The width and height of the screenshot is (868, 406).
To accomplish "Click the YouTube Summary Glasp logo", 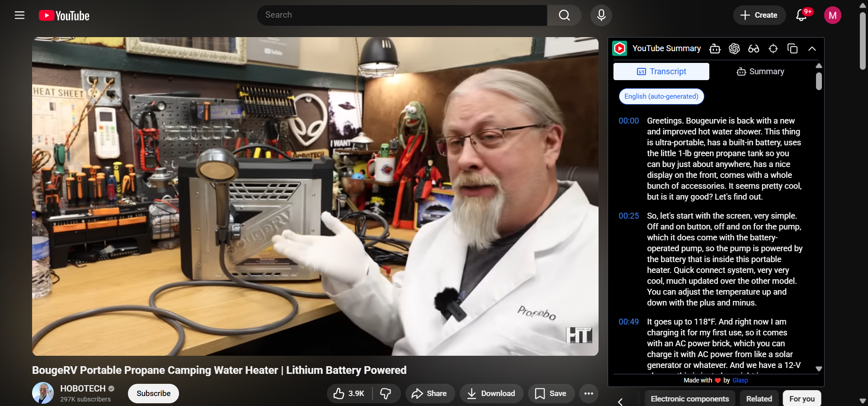I will click(620, 48).
